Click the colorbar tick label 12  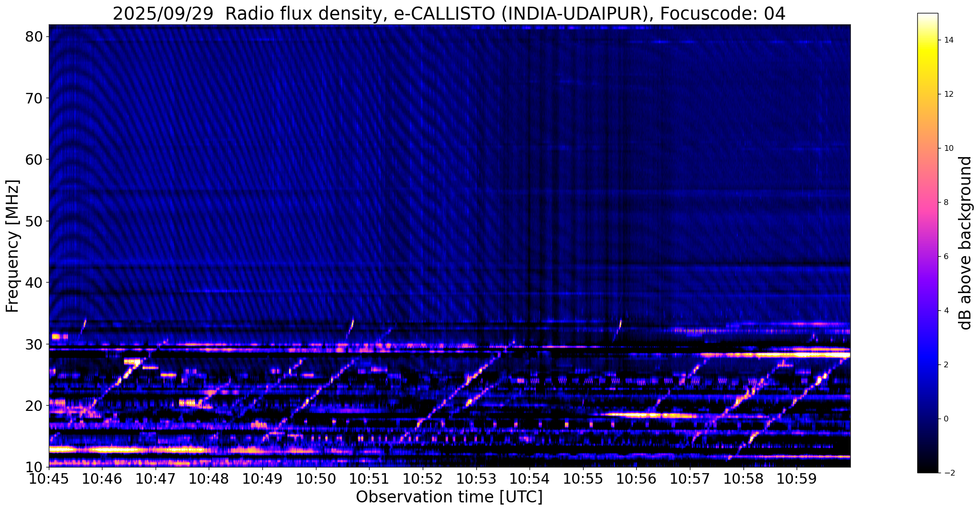point(948,94)
